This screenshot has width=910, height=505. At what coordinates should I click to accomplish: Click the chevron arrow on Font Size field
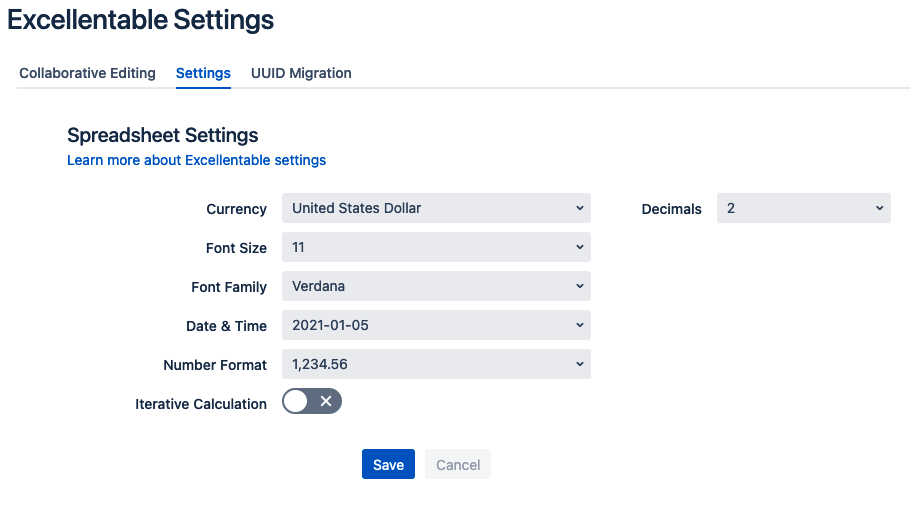pos(579,247)
